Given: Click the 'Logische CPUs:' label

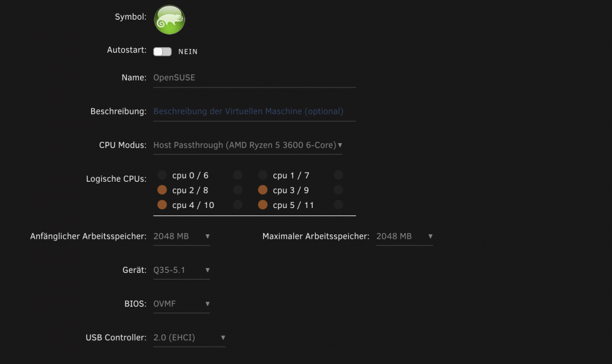Looking at the screenshot, I should 116,179.
